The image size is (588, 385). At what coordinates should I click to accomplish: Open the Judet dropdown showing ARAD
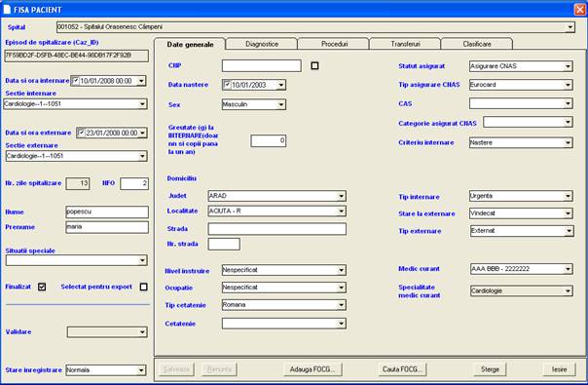click(x=341, y=196)
